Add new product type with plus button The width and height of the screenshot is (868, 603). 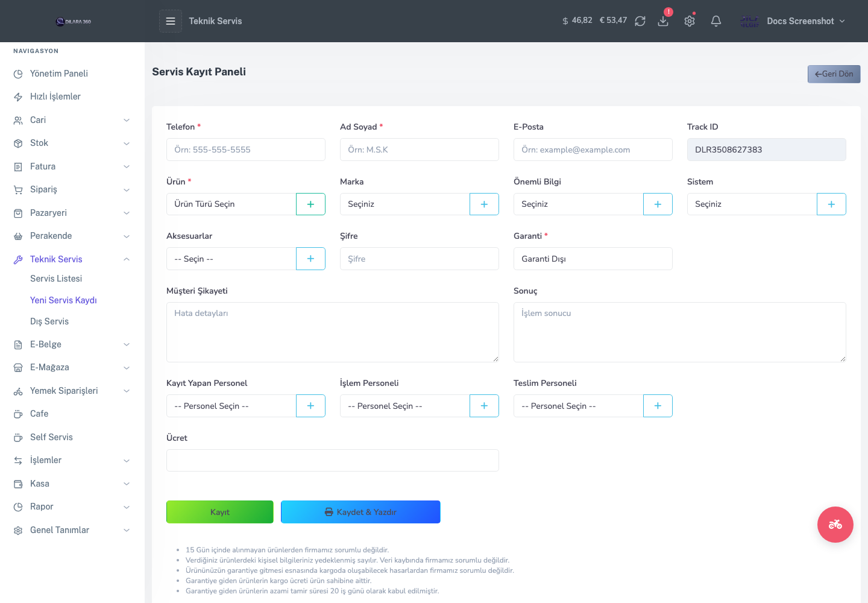(310, 204)
